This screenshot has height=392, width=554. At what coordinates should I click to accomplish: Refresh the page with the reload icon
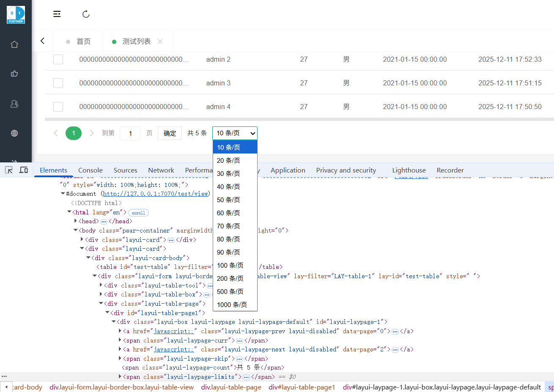[86, 14]
